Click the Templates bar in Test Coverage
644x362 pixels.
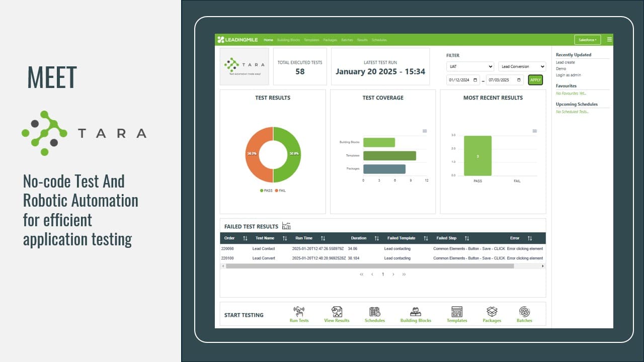click(389, 156)
